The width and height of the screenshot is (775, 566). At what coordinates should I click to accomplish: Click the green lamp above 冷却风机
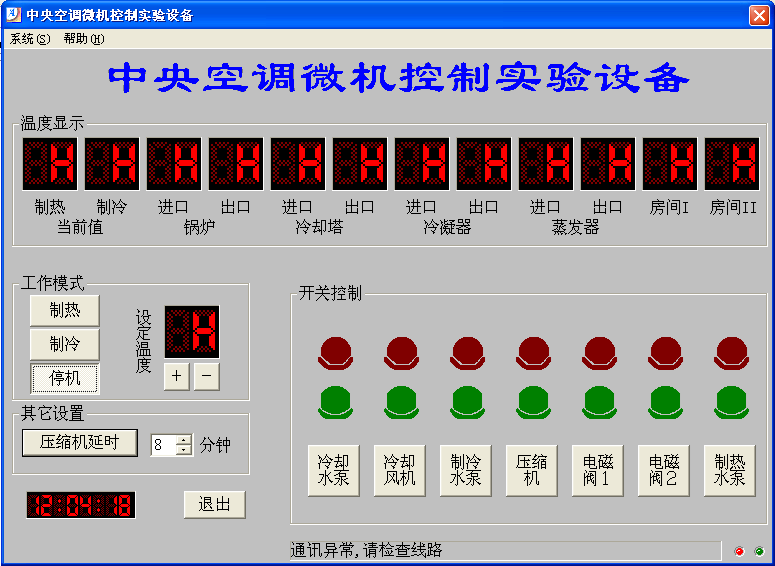pyautogui.click(x=402, y=401)
